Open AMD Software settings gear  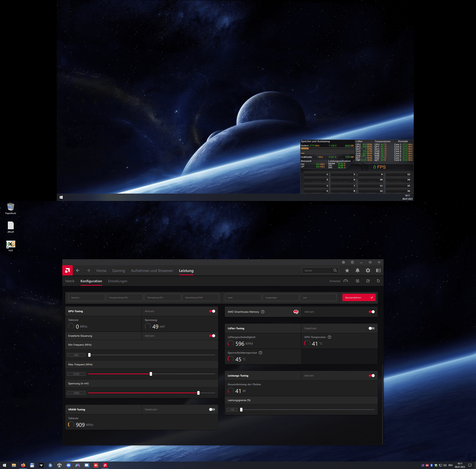tap(368, 270)
